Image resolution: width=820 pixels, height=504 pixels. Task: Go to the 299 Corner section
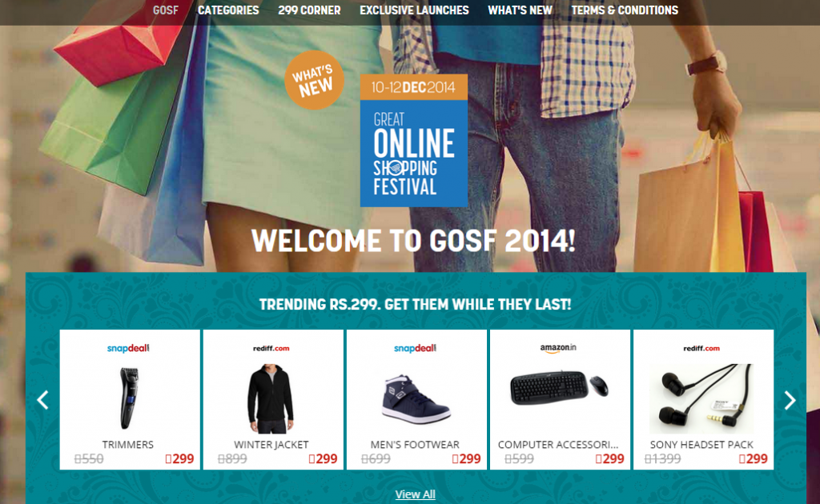(309, 10)
